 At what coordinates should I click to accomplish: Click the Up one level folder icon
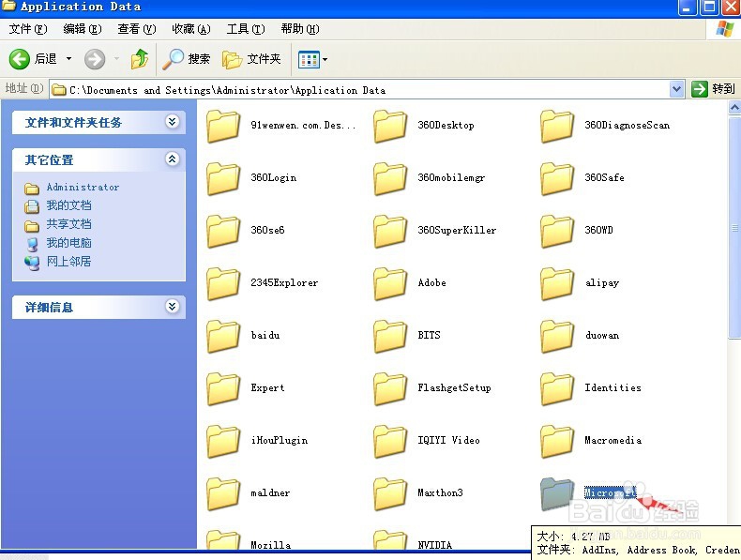coord(140,59)
